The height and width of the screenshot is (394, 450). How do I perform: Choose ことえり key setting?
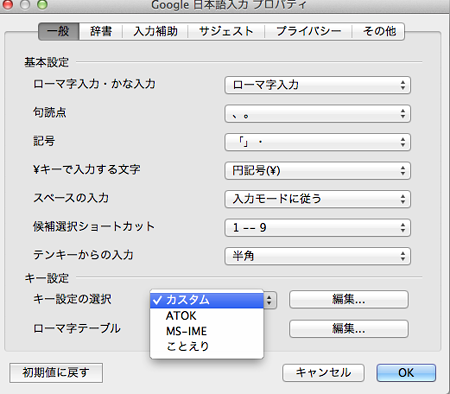(207, 346)
